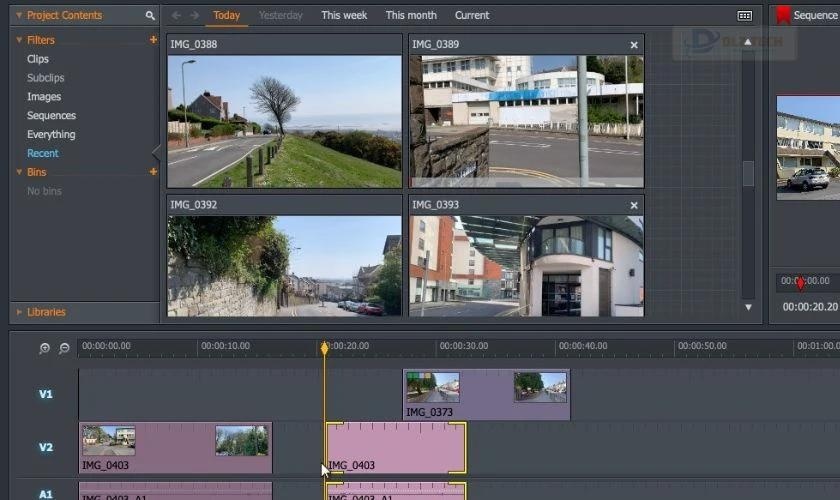This screenshot has height=500, width=840.
Task: Switch to the This week tab
Action: point(344,16)
